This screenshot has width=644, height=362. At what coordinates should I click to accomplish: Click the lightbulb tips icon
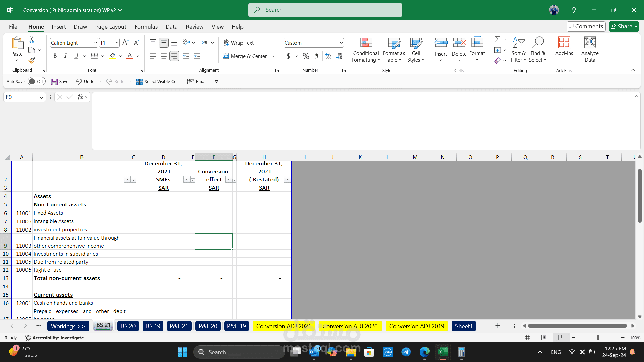click(574, 10)
